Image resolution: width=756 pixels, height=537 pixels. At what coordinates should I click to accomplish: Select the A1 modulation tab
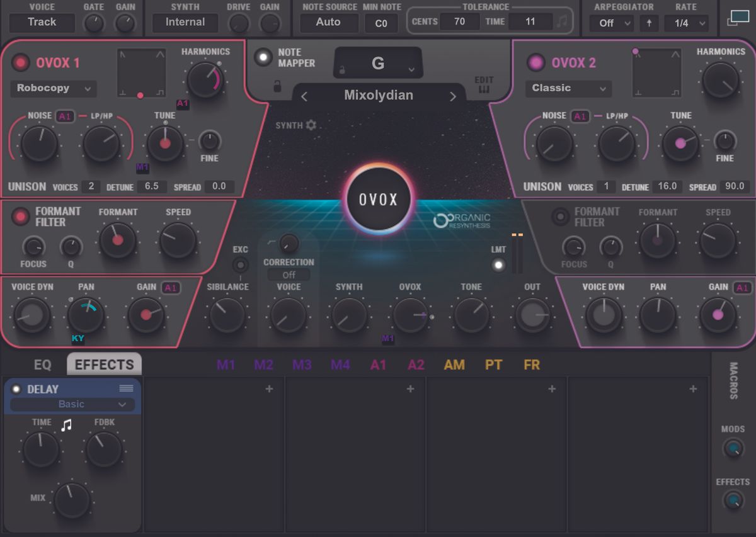coord(379,365)
